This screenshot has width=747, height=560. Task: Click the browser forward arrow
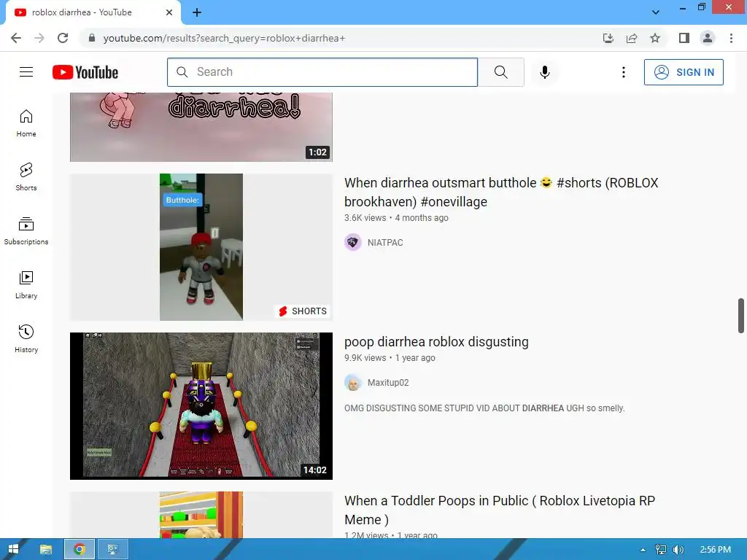(x=39, y=38)
